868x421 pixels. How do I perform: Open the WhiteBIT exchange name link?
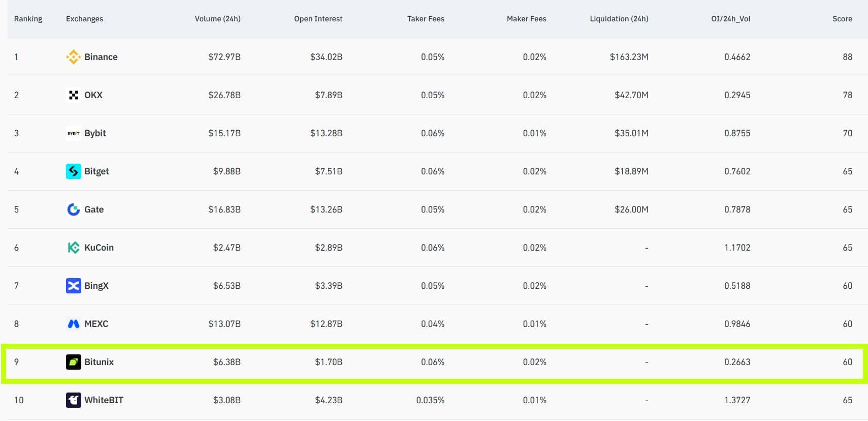pyautogui.click(x=104, y=400)
